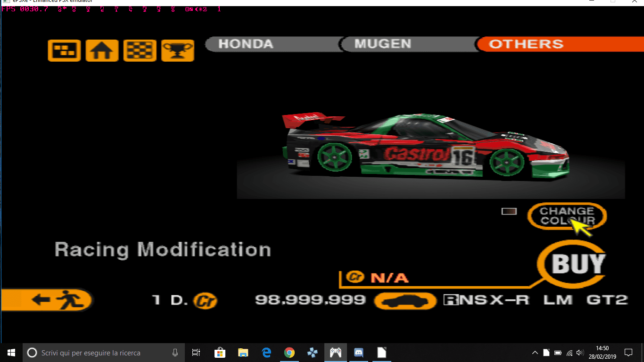Launch Google Chrome from the taskbar

[x=289, y=353]
